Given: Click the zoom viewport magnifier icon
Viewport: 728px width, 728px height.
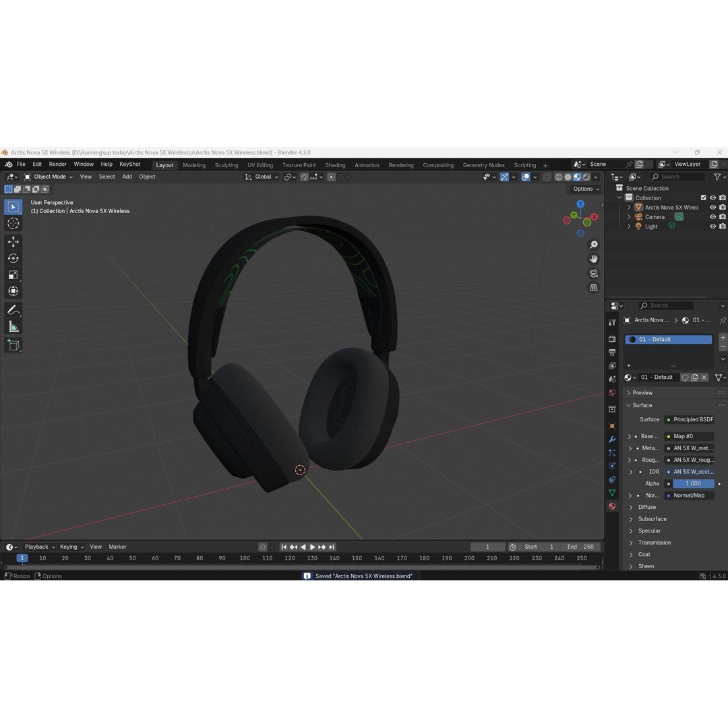Looking at the screenshot, I should tap(593, 245).
